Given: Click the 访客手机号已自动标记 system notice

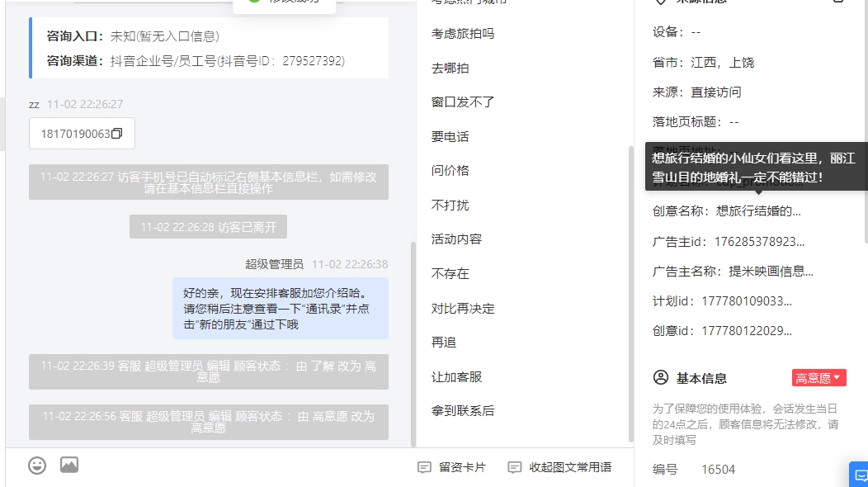Looking at the screenshot, I should [209, 182].
